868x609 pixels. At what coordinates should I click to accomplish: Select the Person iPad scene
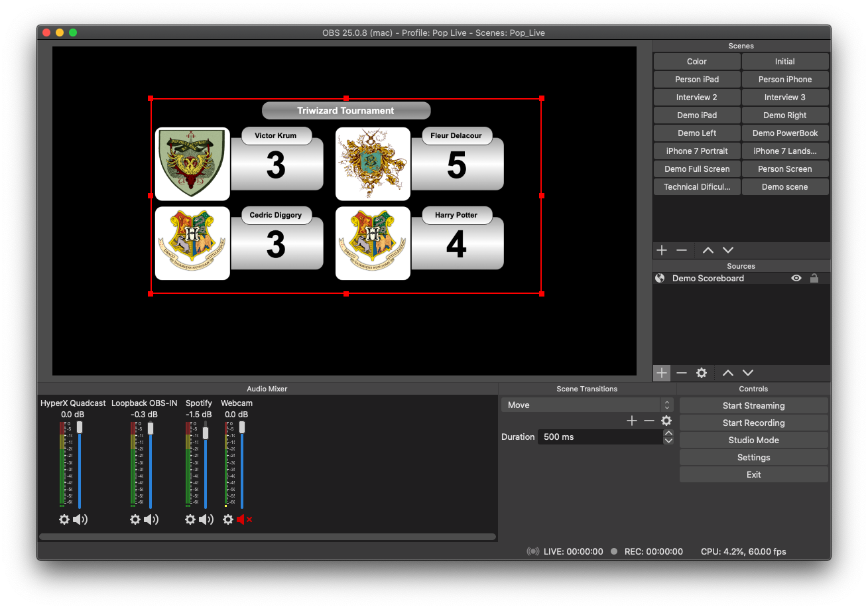697,80
